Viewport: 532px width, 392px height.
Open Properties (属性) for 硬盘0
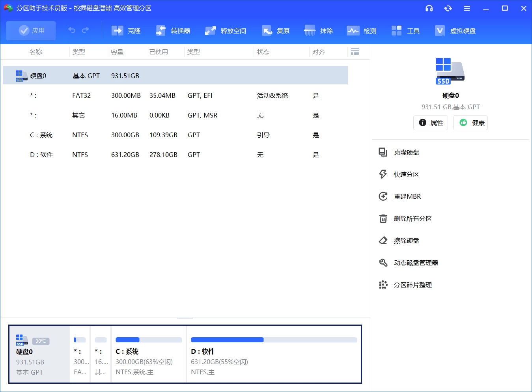(x=430, y=123)
